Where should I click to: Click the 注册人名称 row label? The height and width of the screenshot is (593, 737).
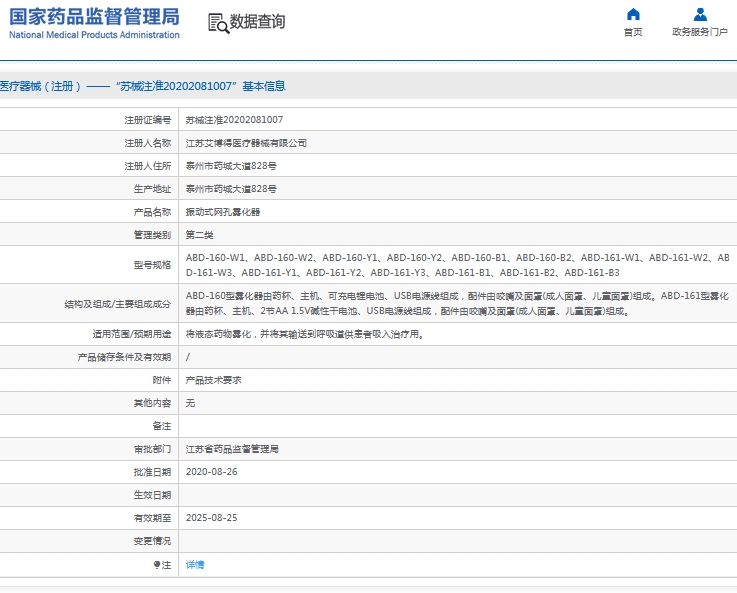(148, 143)
